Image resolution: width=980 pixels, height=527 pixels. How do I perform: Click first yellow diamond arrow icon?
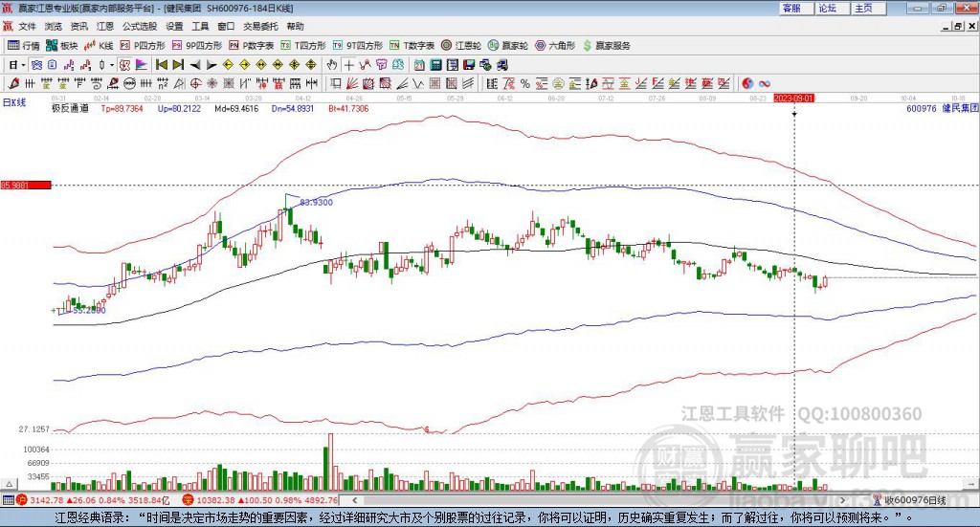click(x=228, y=65)
